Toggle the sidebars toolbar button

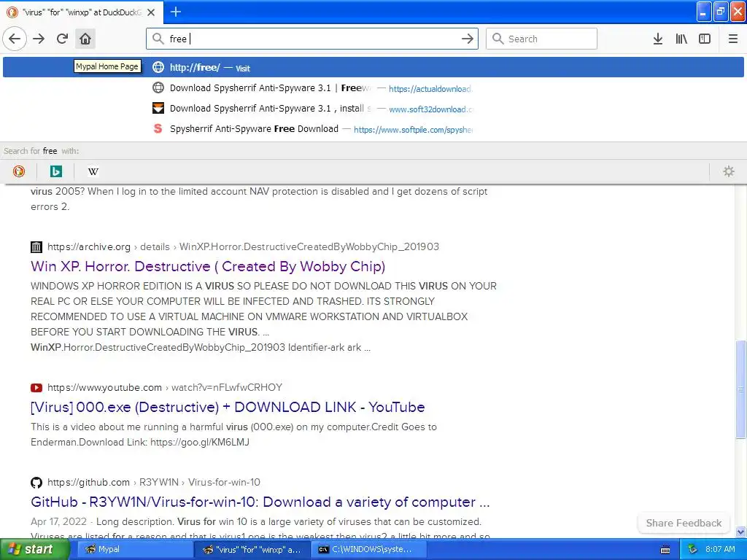[x=705, y=39]
